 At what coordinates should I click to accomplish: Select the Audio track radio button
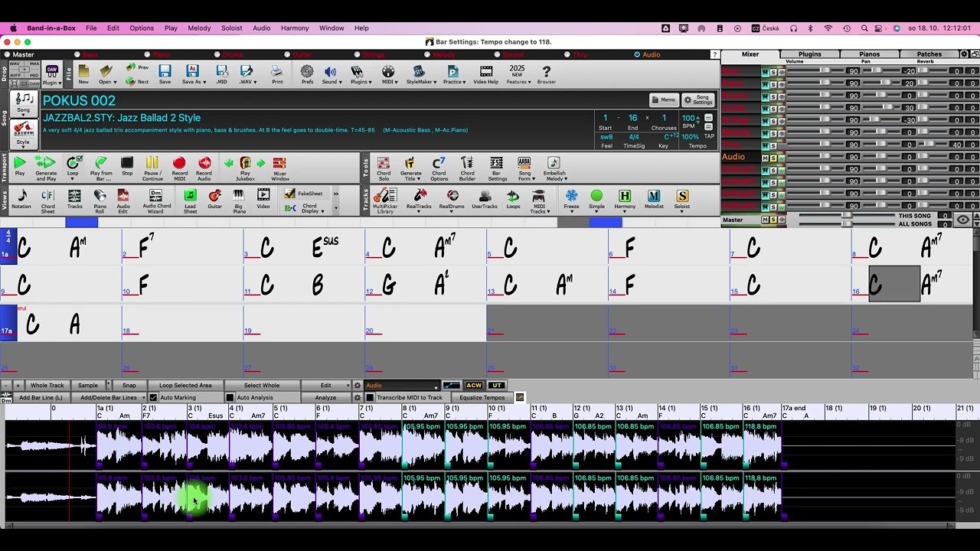(x=637, y=54)
